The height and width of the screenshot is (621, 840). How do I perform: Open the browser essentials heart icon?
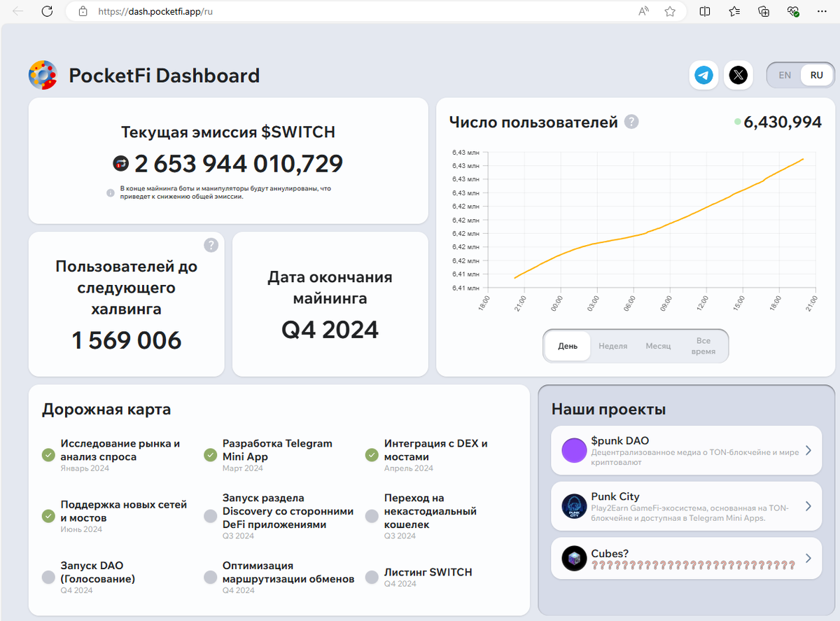coord(793,11)
